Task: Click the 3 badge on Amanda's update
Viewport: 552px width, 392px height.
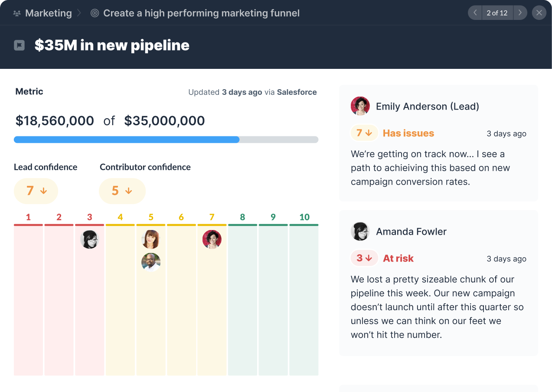Action: click(364, 258)
